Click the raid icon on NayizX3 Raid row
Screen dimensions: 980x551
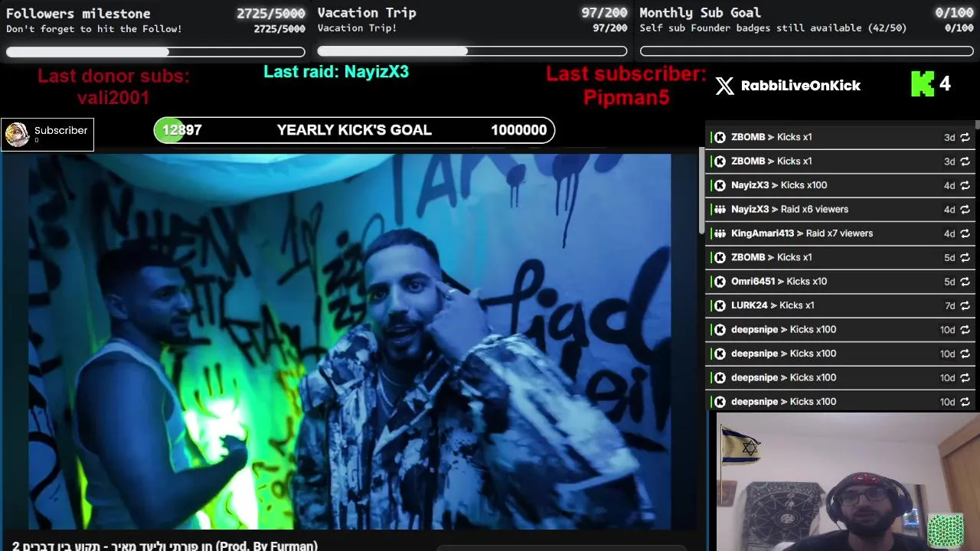(x=720, y=209)
